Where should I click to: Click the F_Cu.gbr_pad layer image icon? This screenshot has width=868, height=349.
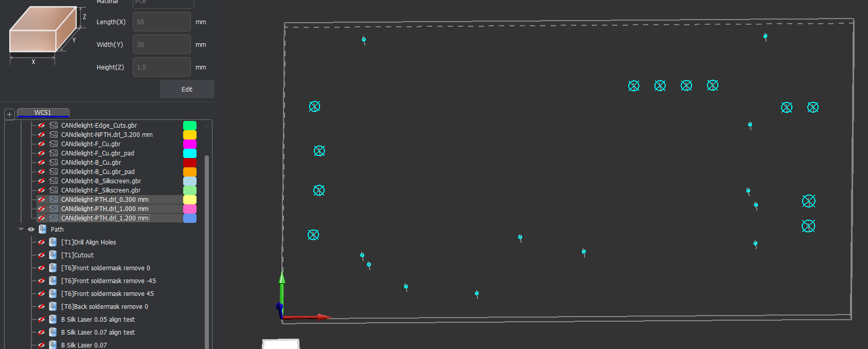tap(54, 153)
